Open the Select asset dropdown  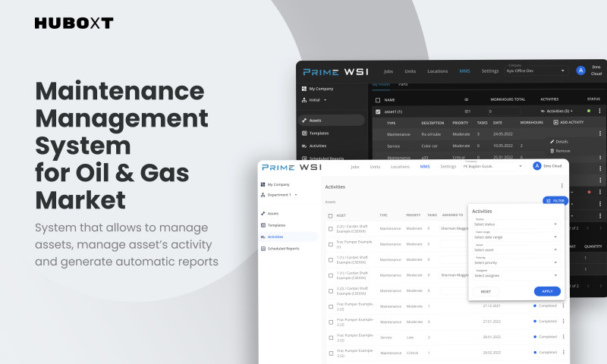click(x=515, y=249)
